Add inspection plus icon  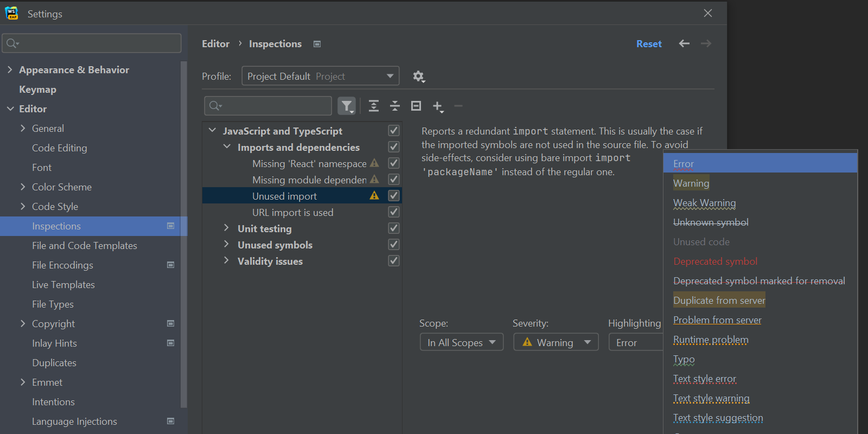[438, 106]
